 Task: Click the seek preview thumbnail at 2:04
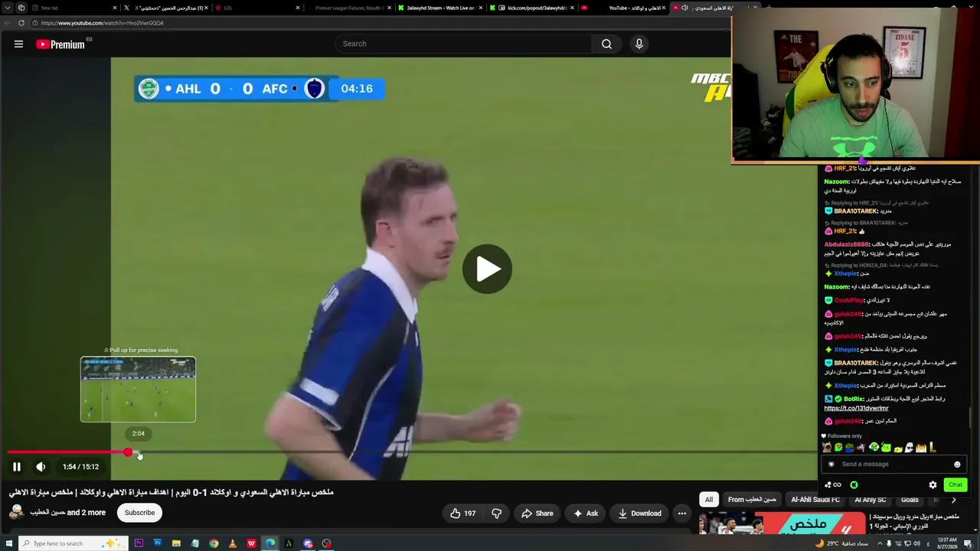(138, 390)
